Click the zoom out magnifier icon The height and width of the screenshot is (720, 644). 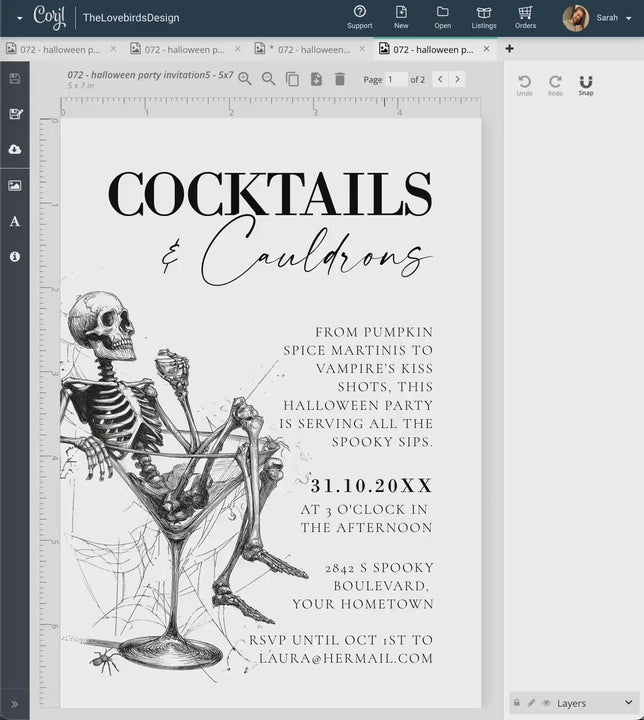tap(268, 79)
